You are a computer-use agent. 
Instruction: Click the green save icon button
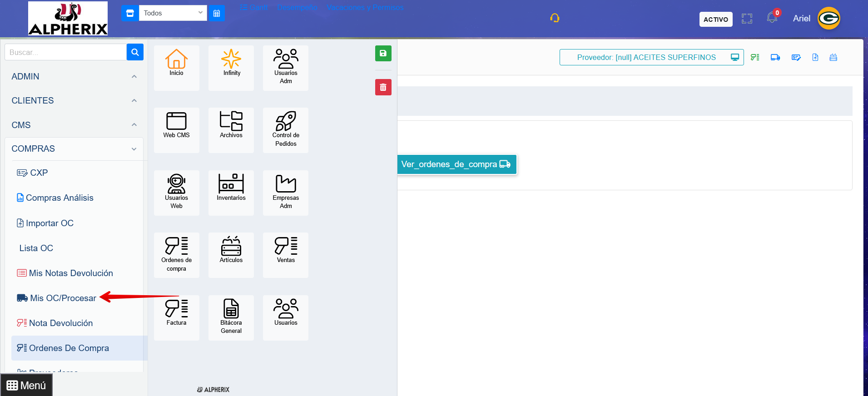[383, 54]
